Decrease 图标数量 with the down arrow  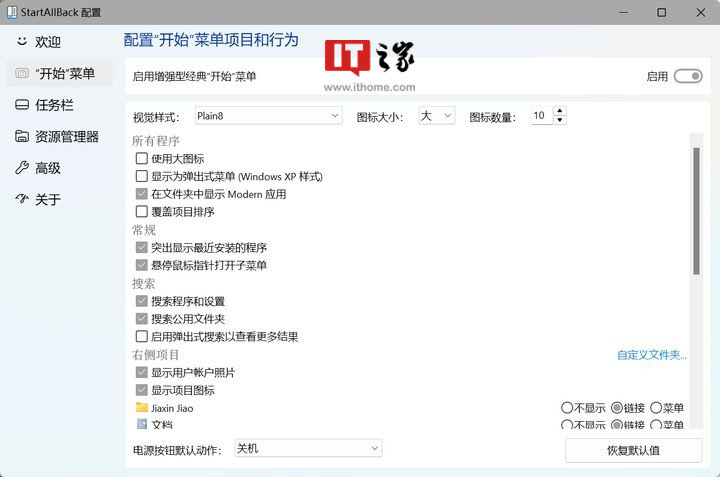click(560, 120)
